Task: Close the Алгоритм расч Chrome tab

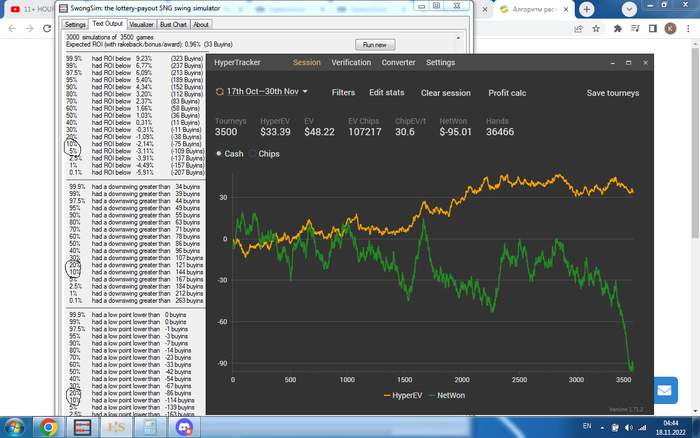Action: point(566,9)
